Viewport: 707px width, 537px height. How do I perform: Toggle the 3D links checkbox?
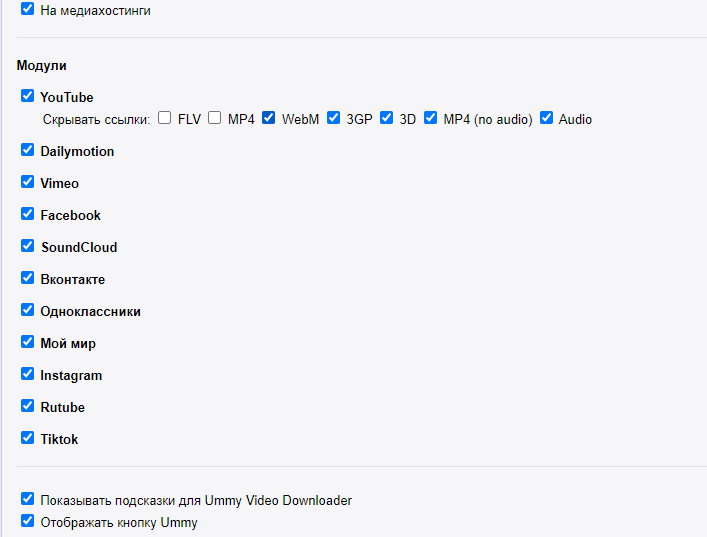tap(386, 118)
